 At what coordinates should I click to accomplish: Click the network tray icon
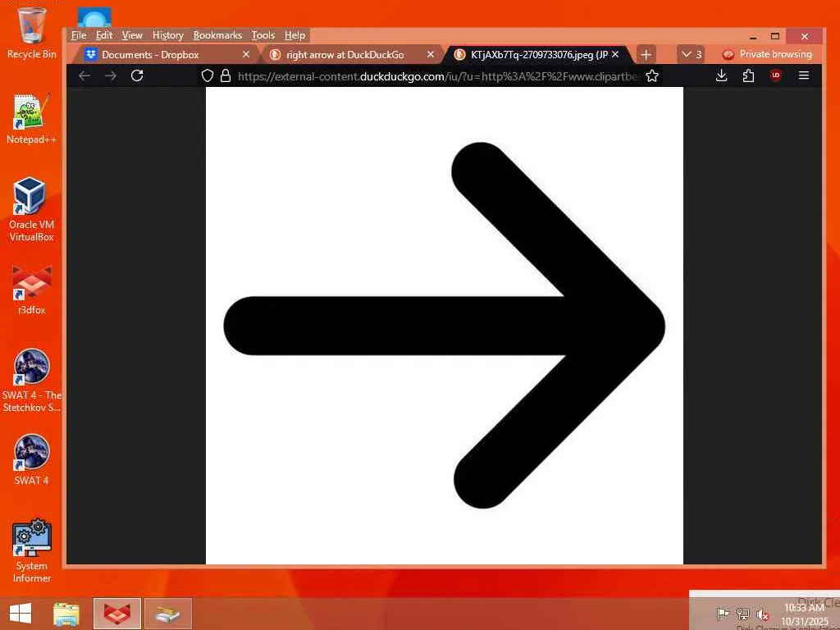coord(742,614)
